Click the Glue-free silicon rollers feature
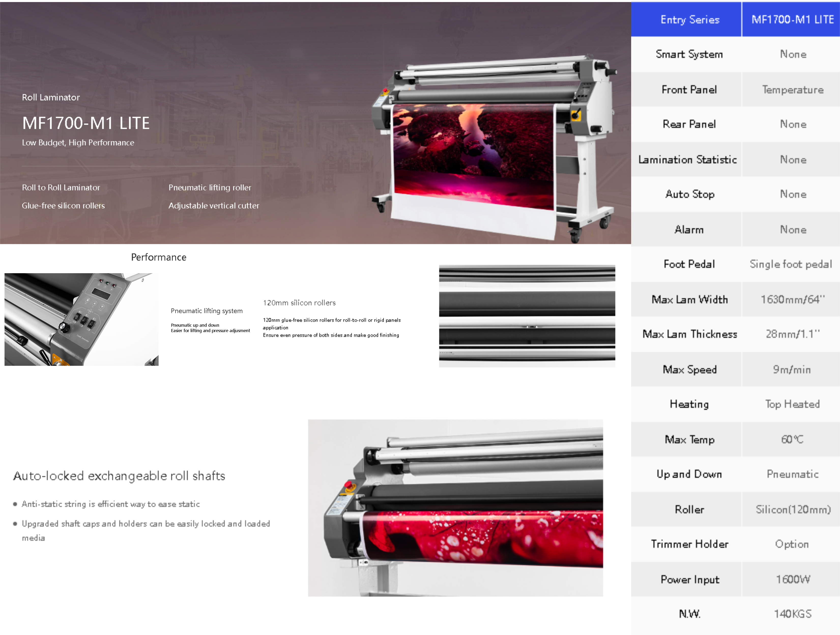This screenshot has height=635, width=840. (63, 205)
